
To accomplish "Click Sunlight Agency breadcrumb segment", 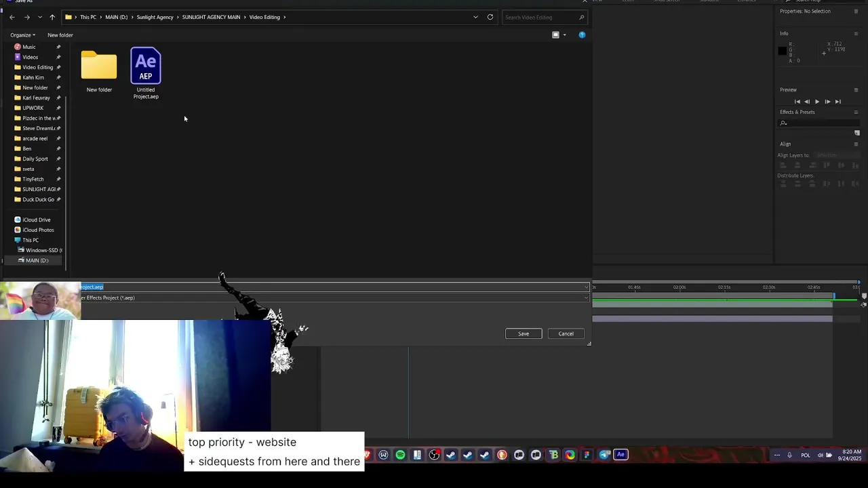I will (155, 17).
